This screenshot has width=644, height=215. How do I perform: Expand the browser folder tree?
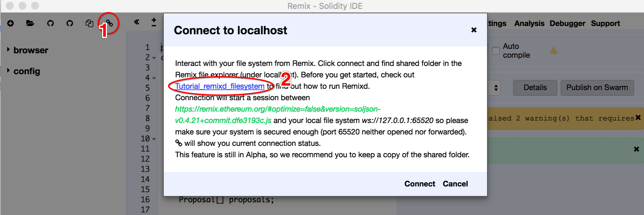click(x=9, y=50)
